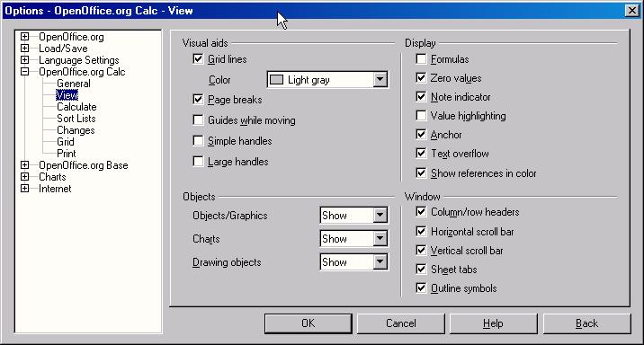Expand the OpenOffice.org Base node

click(x=24, y=165)
